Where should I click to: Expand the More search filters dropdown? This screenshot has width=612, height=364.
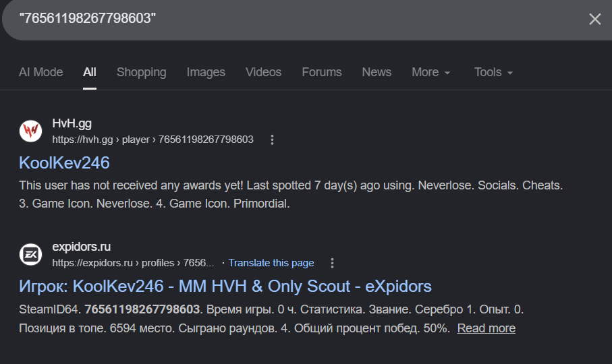[x=430, y=72]
